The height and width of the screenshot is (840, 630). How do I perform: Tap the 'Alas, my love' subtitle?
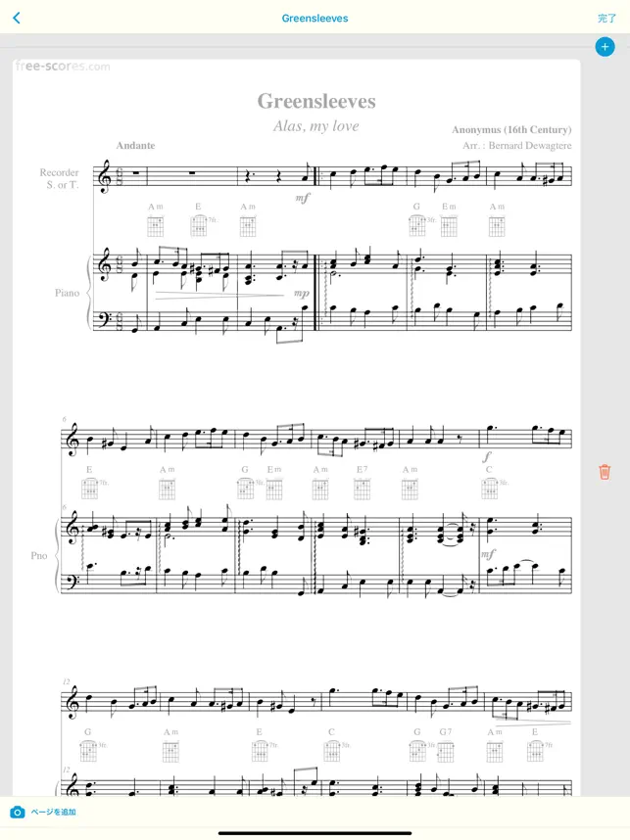[315, 126]
